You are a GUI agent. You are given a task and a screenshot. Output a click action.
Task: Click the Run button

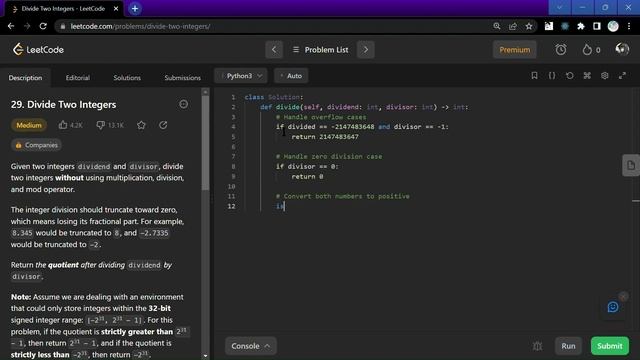tap(568, 346)
